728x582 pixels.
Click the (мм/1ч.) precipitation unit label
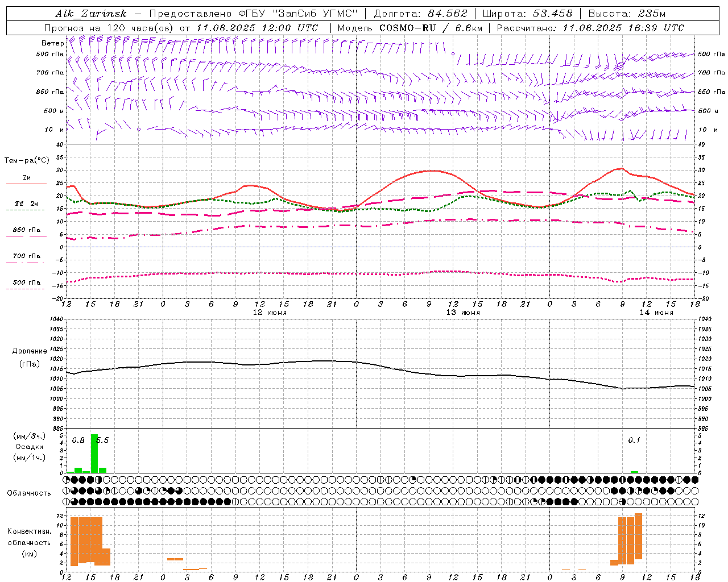coord(29,457)
